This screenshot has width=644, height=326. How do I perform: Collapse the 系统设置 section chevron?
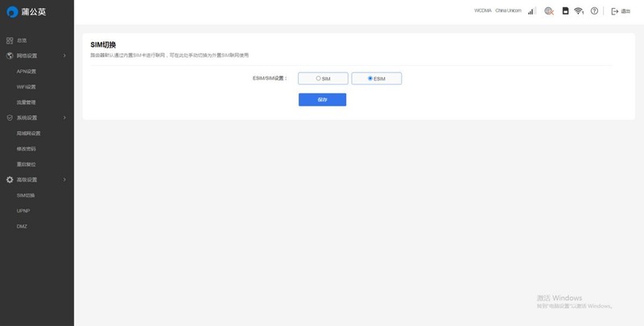[x=64, y=118]
